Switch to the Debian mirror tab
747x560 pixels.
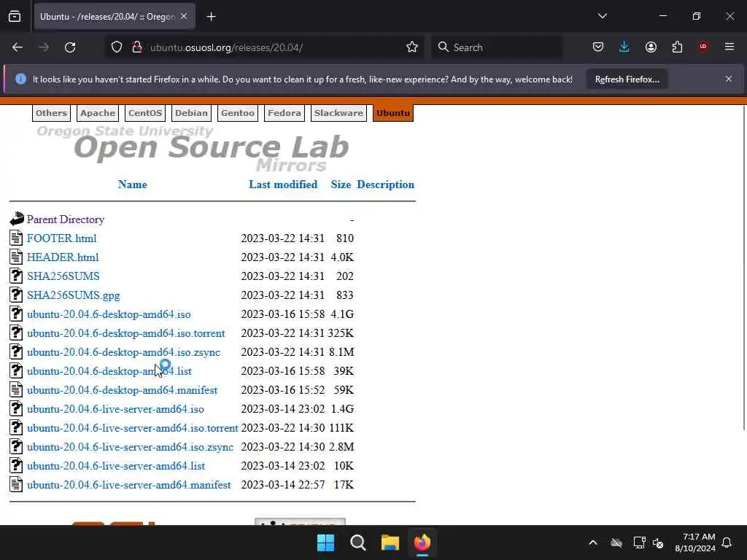(x=191, y=113)
